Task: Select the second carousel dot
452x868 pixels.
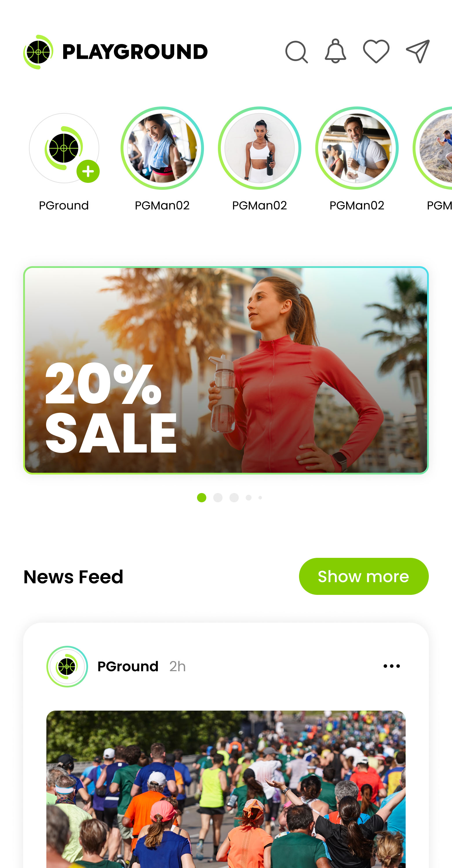Action: click(218, 498)
